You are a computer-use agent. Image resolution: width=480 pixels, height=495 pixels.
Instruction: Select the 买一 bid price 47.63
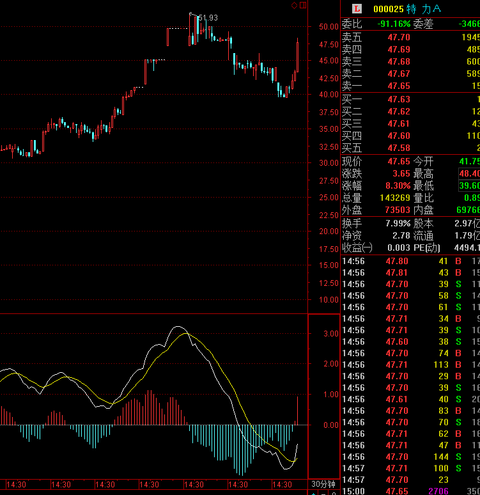[399, 99]
